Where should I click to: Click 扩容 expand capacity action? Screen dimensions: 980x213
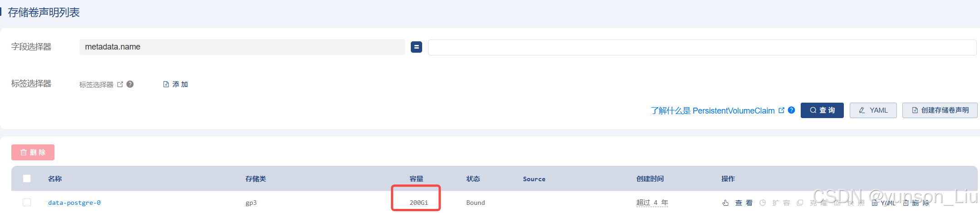(775, 203)
